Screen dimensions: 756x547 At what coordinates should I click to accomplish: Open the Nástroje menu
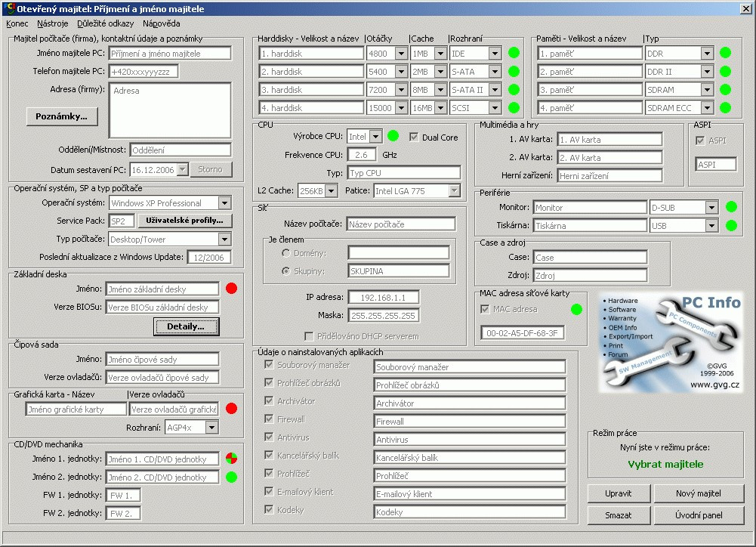pyautogui.click(x=53, y=23)
